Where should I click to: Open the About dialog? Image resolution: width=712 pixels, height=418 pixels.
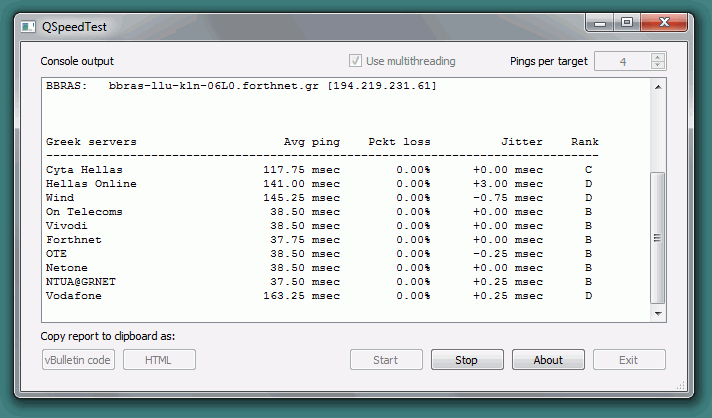pos(548,360)
